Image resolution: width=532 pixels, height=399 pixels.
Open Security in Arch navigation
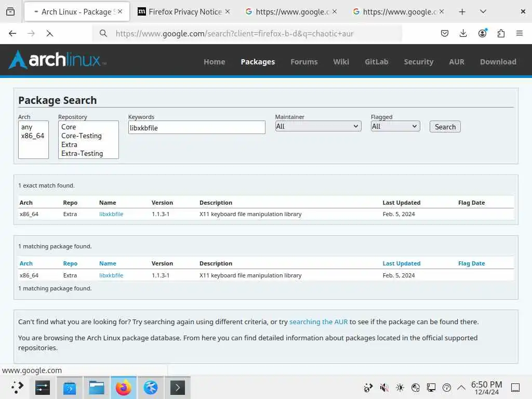(419, 62)
